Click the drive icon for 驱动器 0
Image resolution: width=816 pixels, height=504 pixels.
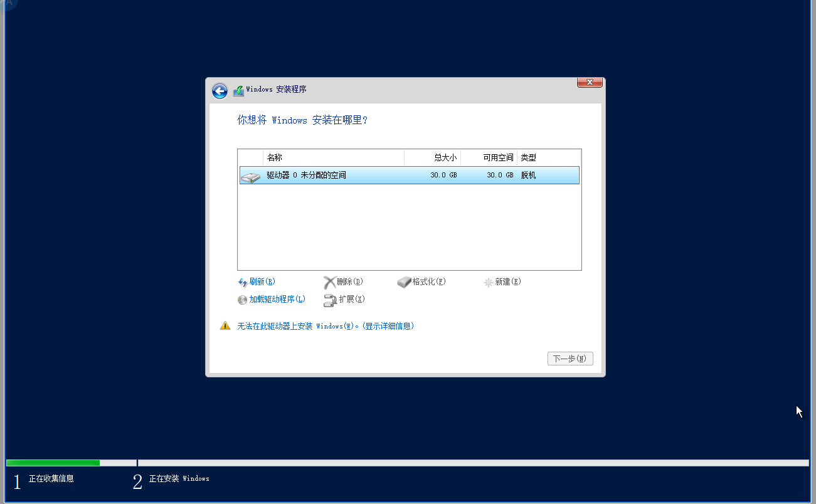coord(250,177)
